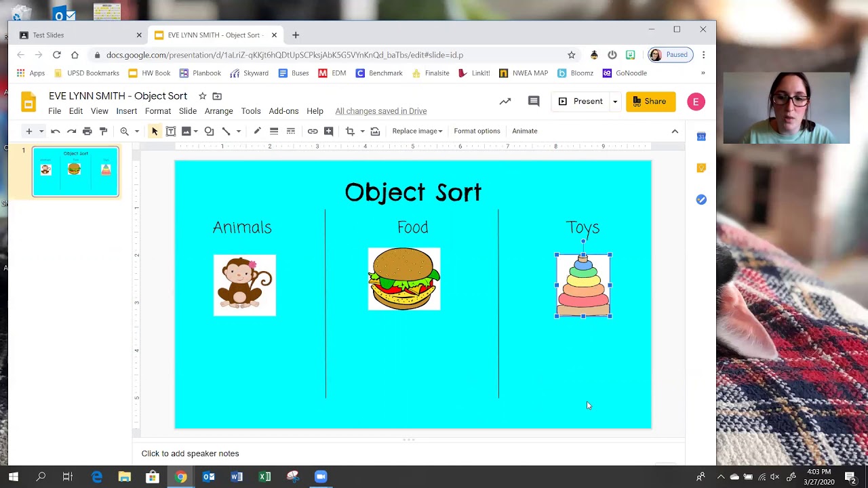Click the Animate button
Image resolution: width=868 pixels, height=488 pixels.
point(524,131)
